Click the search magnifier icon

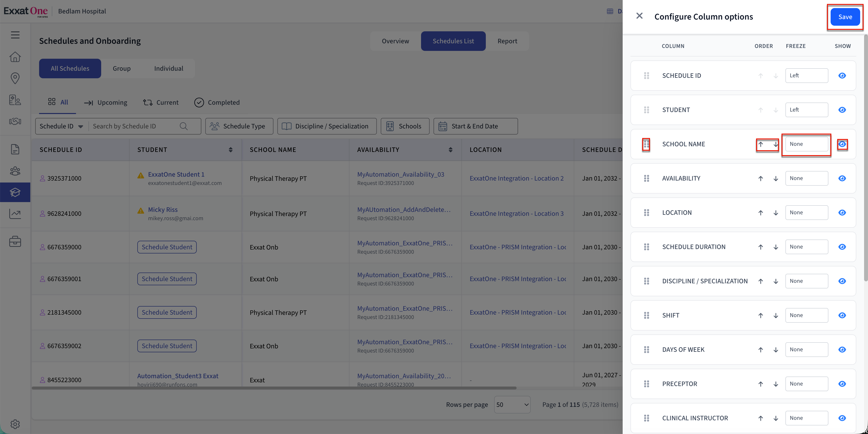(x=184, y=126)
